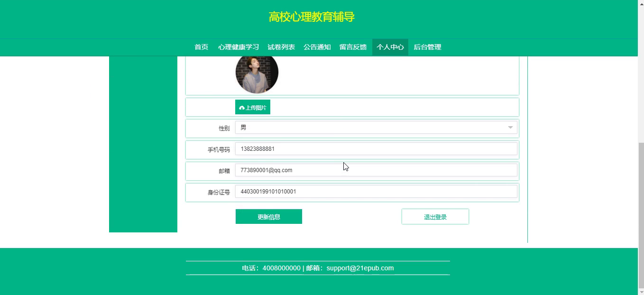Click the 邮箱 email input field
Viewport: 644px width, 295px height.
coord(376,170)
